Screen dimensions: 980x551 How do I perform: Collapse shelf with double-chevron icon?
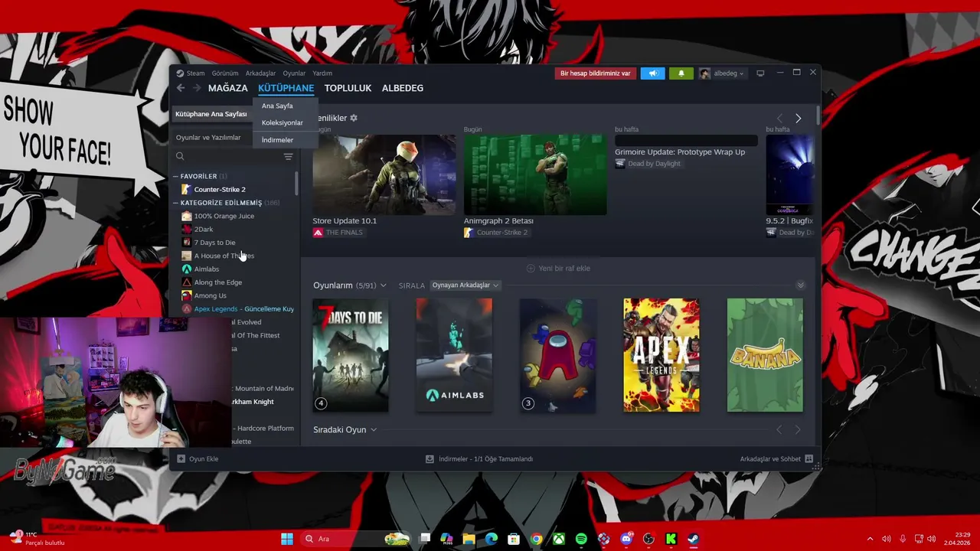[800, 285]
